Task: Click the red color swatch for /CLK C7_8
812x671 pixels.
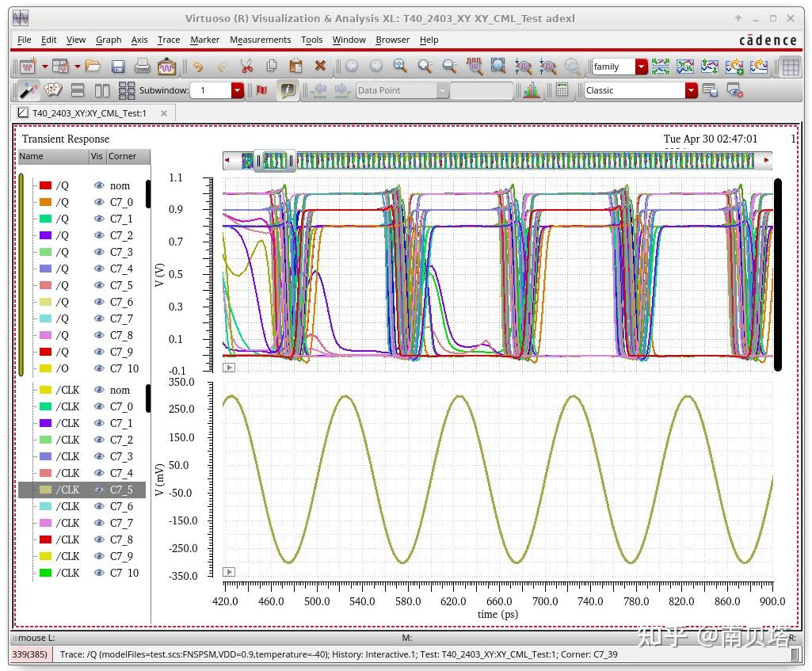Action: click(x=46, y=539)
